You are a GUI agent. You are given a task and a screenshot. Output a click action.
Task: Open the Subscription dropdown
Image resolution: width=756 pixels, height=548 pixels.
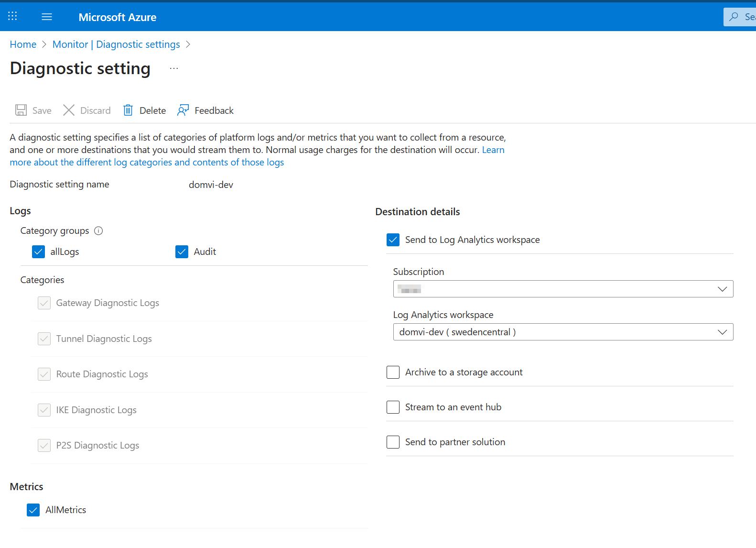pyautogui.click(x=563, y=289)
